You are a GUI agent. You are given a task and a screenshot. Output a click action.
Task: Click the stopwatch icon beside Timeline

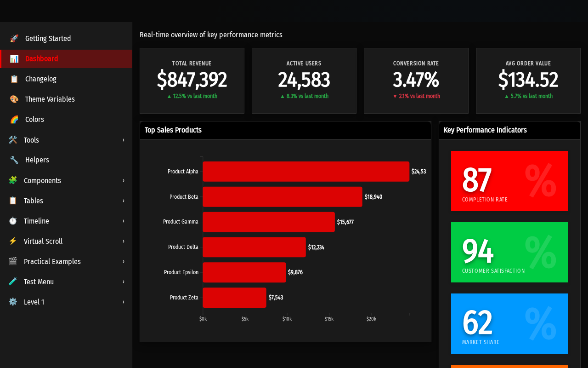click(x=13, y=221)
